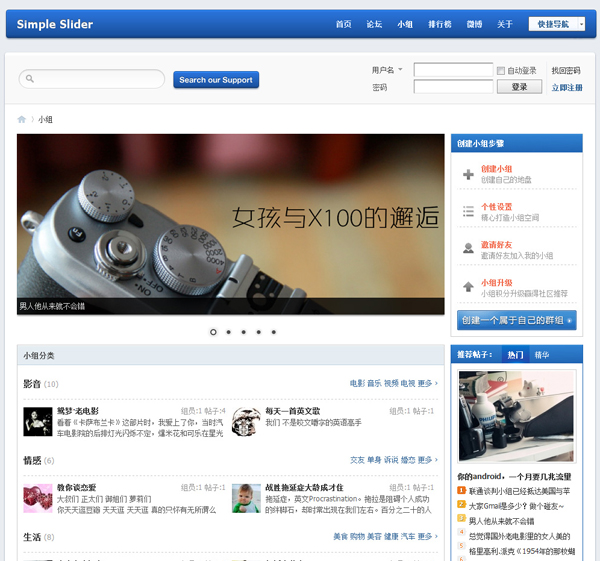This screenshot has height=561, width=600.
Task: Click the Search our Support button
Action: tap(216, 80)
